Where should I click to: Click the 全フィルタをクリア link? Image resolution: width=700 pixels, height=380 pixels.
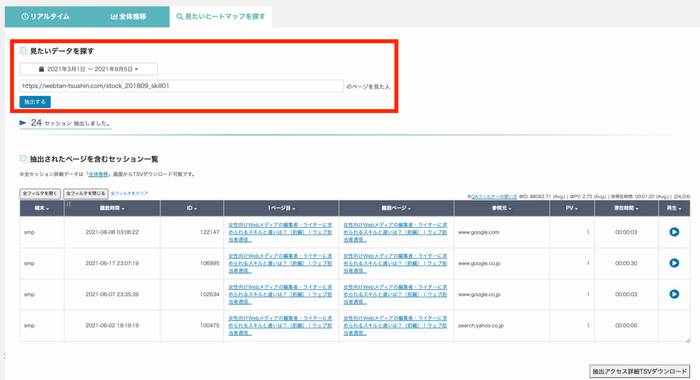(x=129, y=193)
